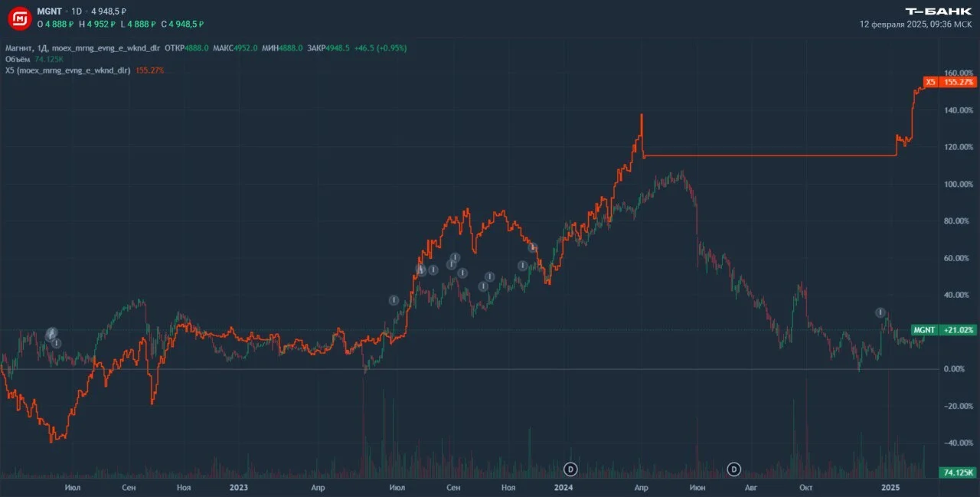
Task: Click the 2023 label on time axis
Action: (x=239, y=487)
